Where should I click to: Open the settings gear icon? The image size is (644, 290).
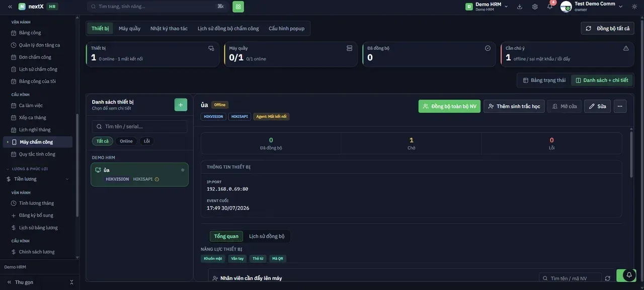coord(535,7)
